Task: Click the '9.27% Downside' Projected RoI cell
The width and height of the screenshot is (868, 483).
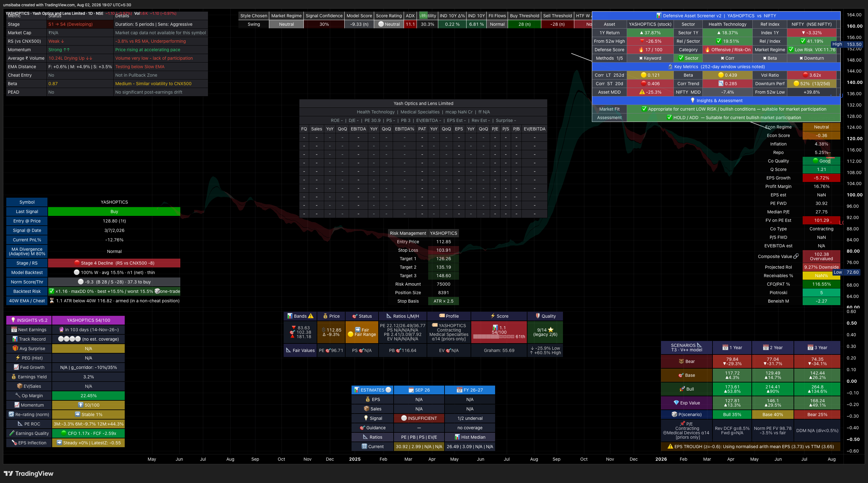Action: click(822, 267)
